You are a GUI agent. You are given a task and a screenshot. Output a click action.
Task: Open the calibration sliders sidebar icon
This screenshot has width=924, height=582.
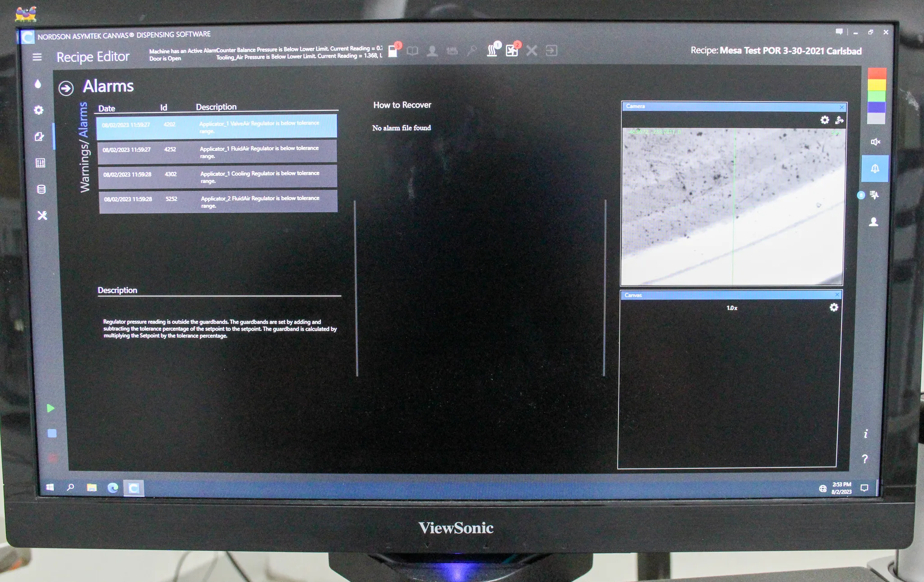click(40, 163)
